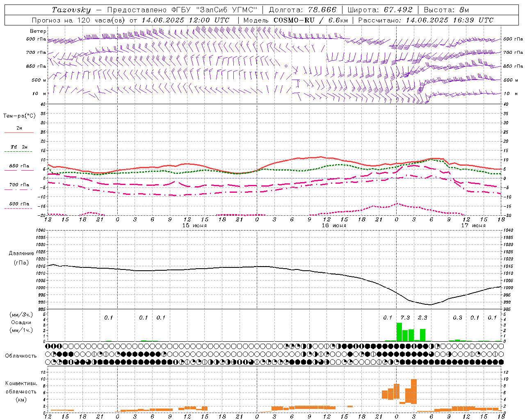
Task: Click the "10 м" wind level label on the left
Action: [x=39, y=94]
